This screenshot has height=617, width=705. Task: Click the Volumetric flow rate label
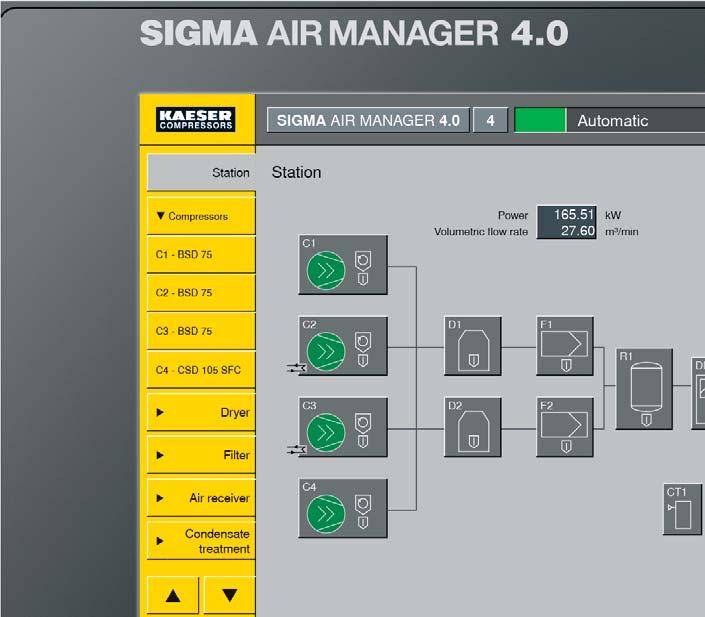tap(481, 232)
